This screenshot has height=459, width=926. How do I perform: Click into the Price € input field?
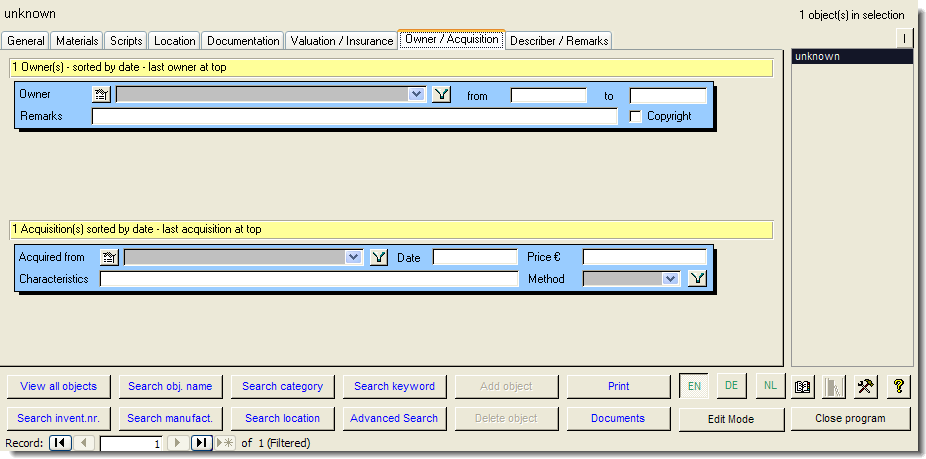[x=644, y=257]
